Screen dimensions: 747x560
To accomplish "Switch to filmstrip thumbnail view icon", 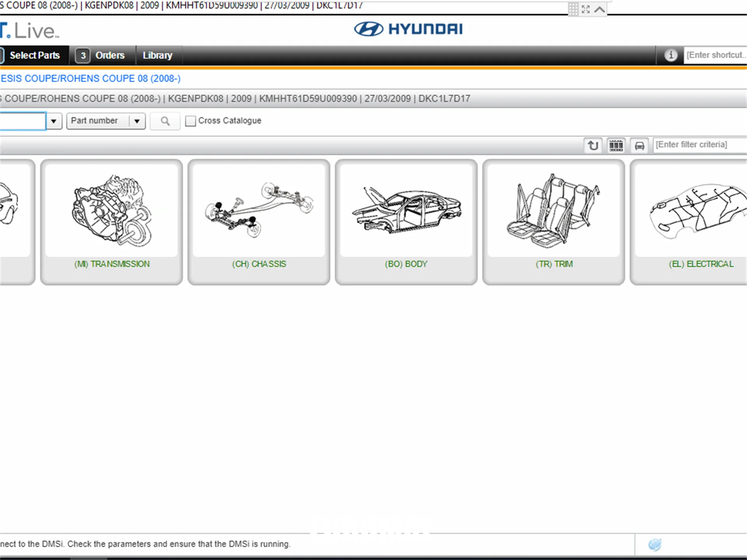I will pos(616,145).
